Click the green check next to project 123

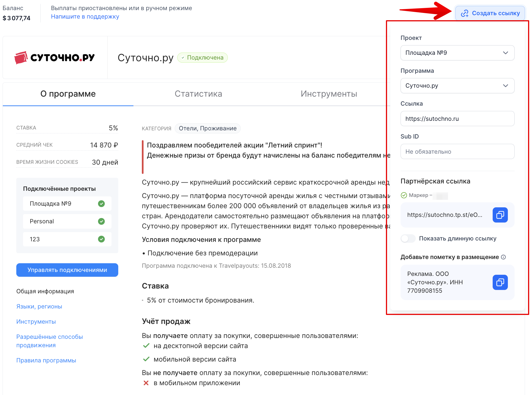(x=101, y=239)
